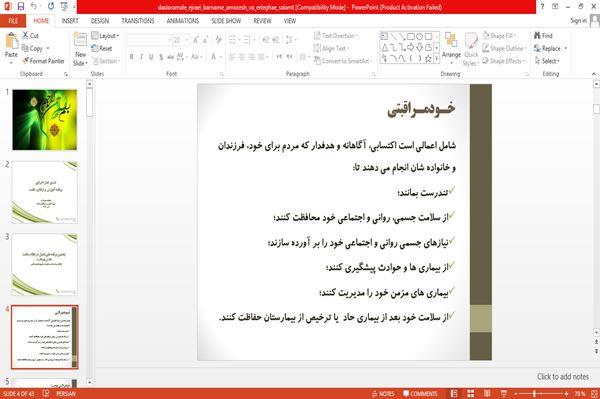Toggle text Shadow formatting
600x399 pixels.
point(161,57)
